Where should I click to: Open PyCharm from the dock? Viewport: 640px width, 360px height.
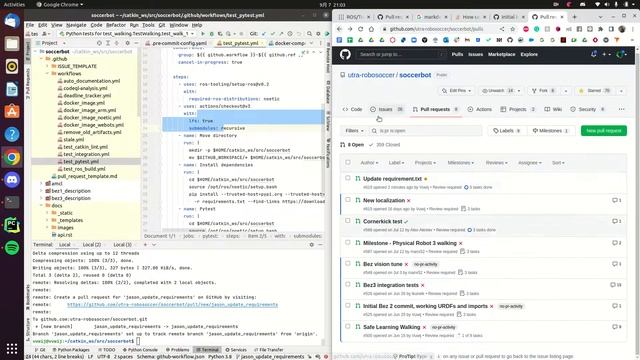[x=12, y=225]
